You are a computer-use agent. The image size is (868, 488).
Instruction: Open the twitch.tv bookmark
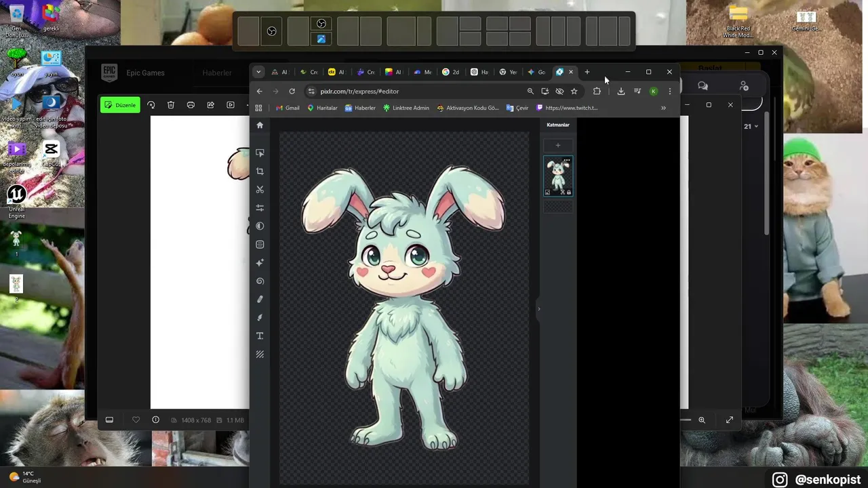[x=567, y=108]
